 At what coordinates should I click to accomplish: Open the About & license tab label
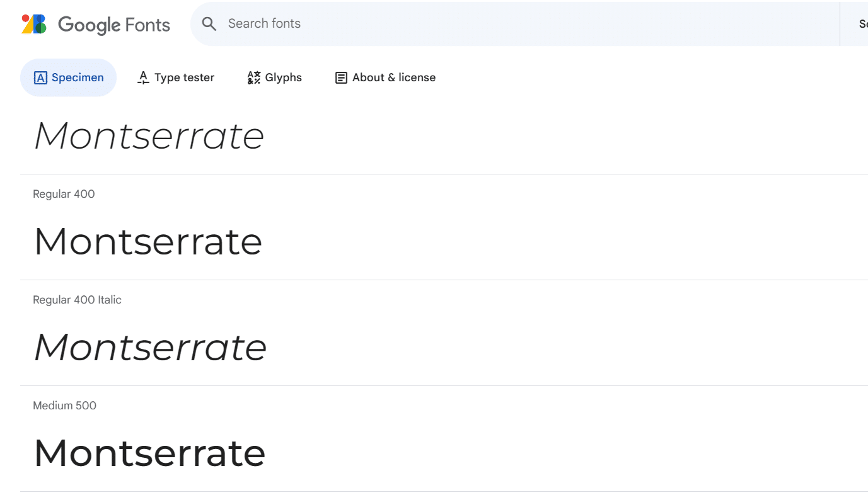click(394, 77)
